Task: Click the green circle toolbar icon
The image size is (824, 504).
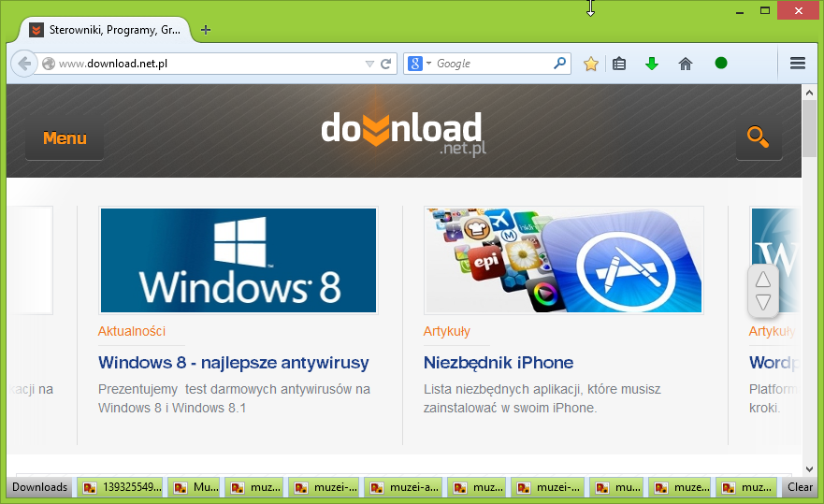Action: 721,63
